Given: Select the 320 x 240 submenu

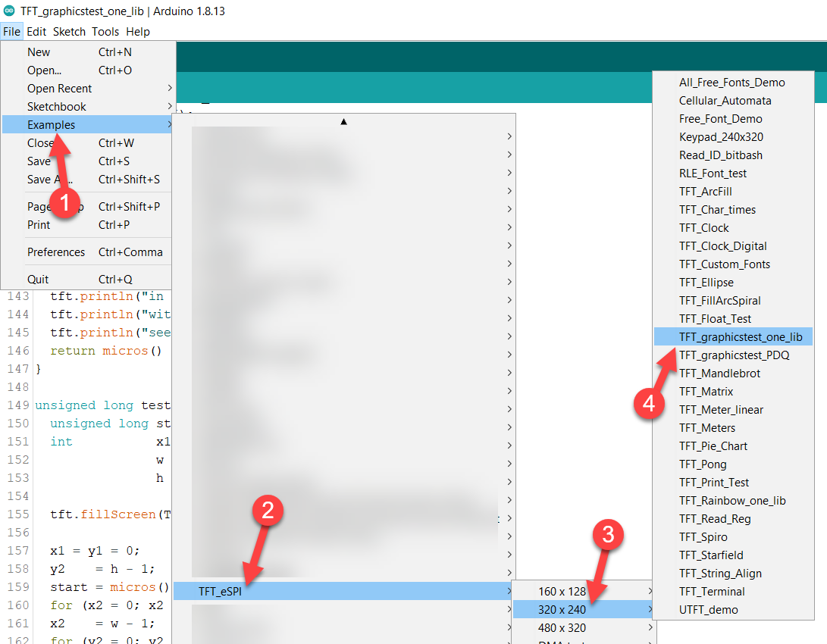Looking at the screenshot, I should 584,610.
